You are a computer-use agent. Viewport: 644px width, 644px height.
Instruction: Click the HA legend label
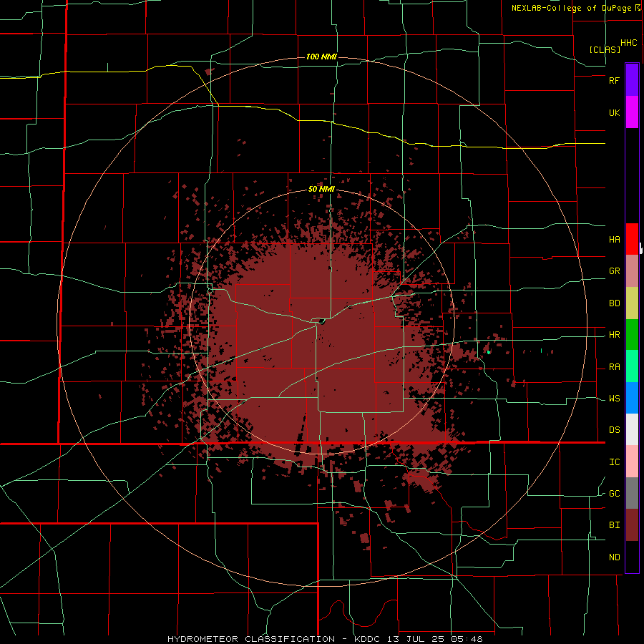[614, 240]
